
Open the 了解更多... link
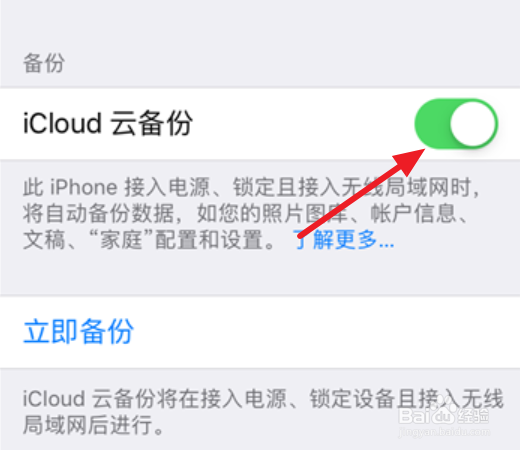click(344, 239)
